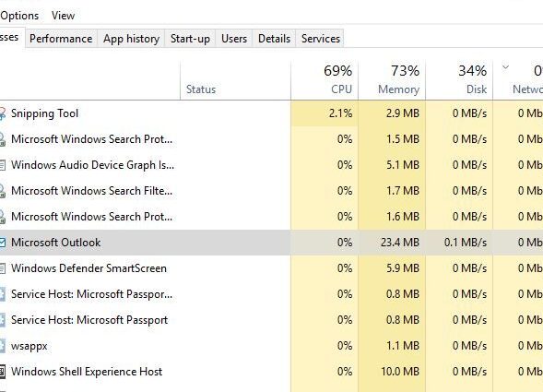Click the 10.0 MB memory value

tap(400, 372)
